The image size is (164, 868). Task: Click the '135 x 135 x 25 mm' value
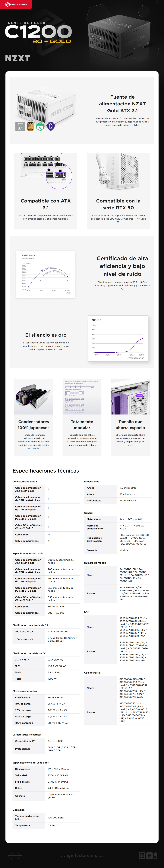(x=58, y=769)
